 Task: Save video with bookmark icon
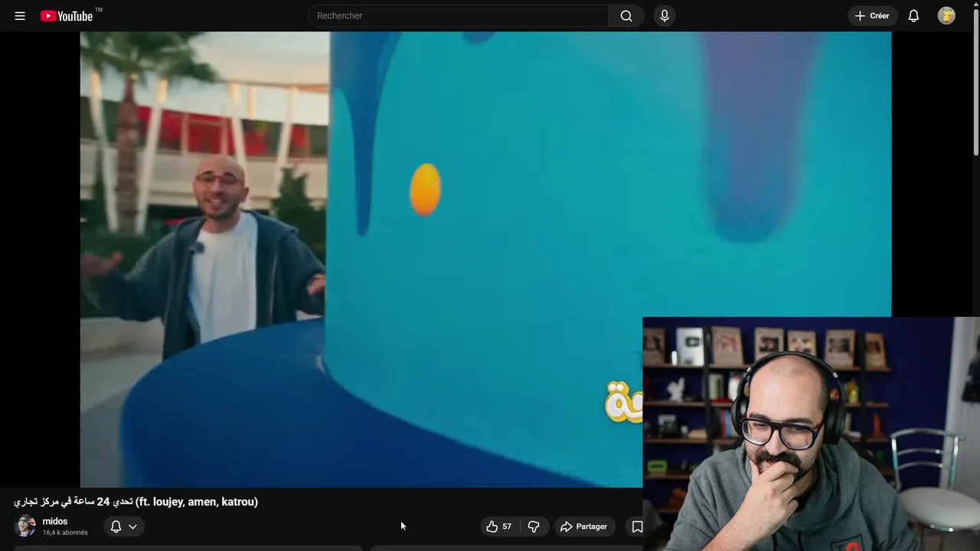coord(637,527)
